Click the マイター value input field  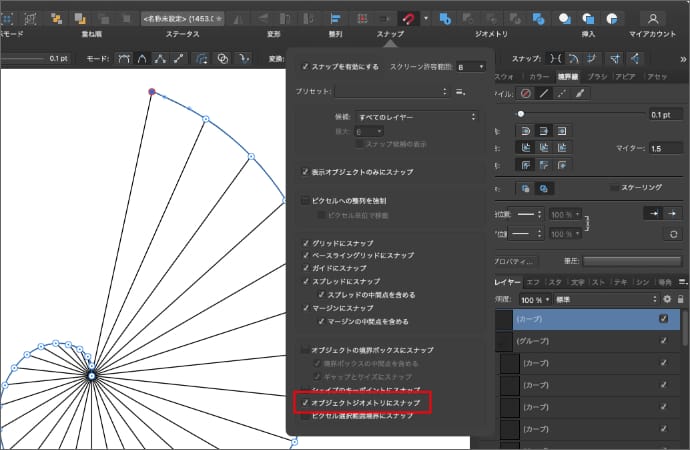[x=664, y=148]
